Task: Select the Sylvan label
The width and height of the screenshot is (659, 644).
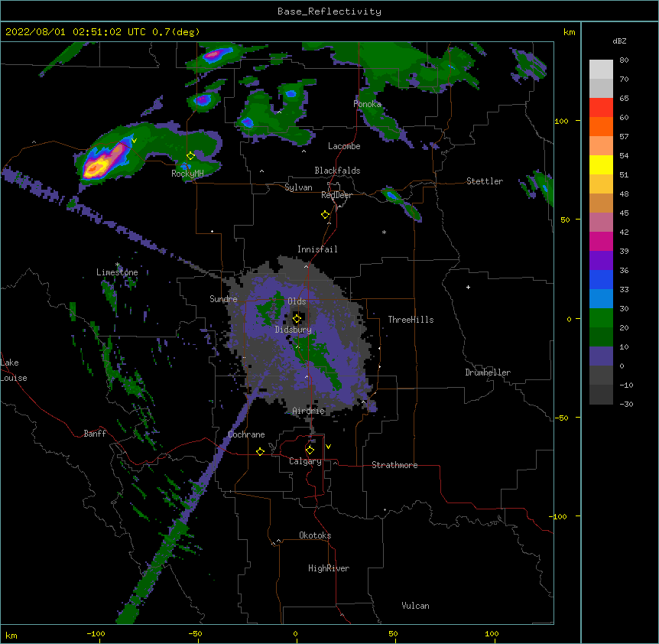Action: pos(298,187)
